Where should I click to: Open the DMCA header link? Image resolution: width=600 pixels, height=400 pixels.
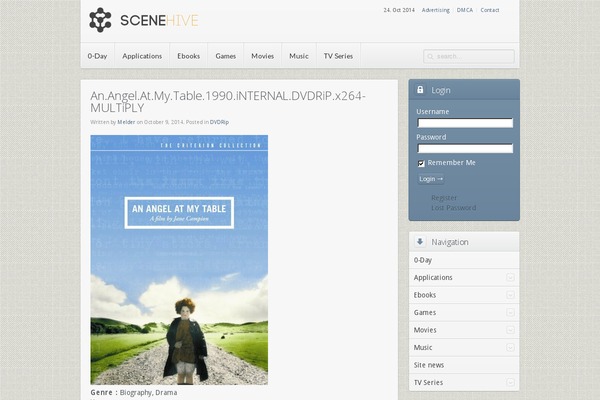465,10
